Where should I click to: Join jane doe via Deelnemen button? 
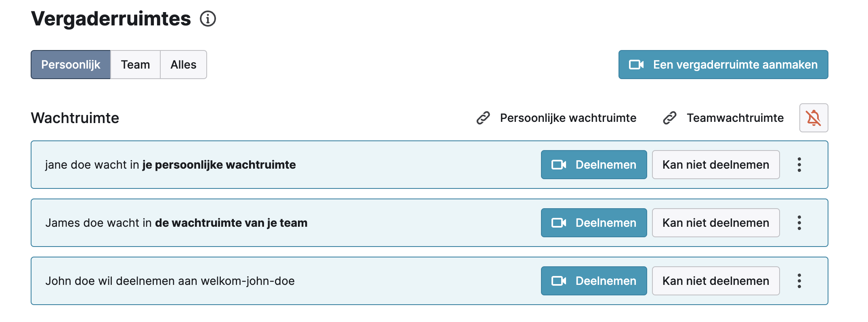coord(594,165)
